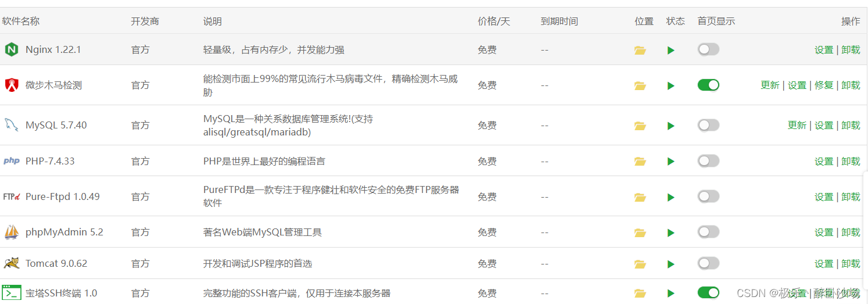The width and height of the screenshot is (868, 304).
Task: Click the 宝塔SSH终端 1.0 name text
Action: 62,294
